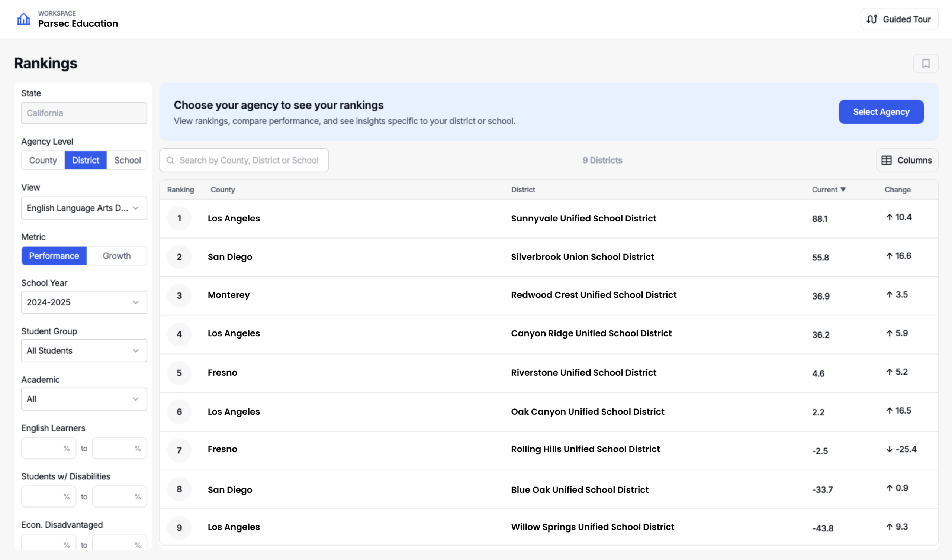Sort by the Current column header
This screenshot has height=560, width=952.
click(x=829, y=190)
